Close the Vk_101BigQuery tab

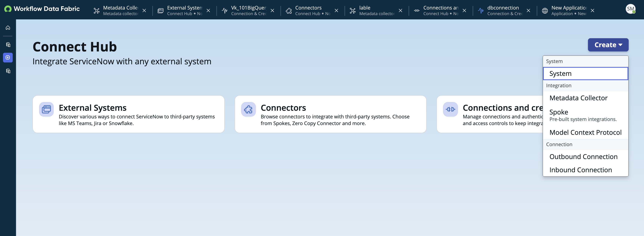pos(272,11)
